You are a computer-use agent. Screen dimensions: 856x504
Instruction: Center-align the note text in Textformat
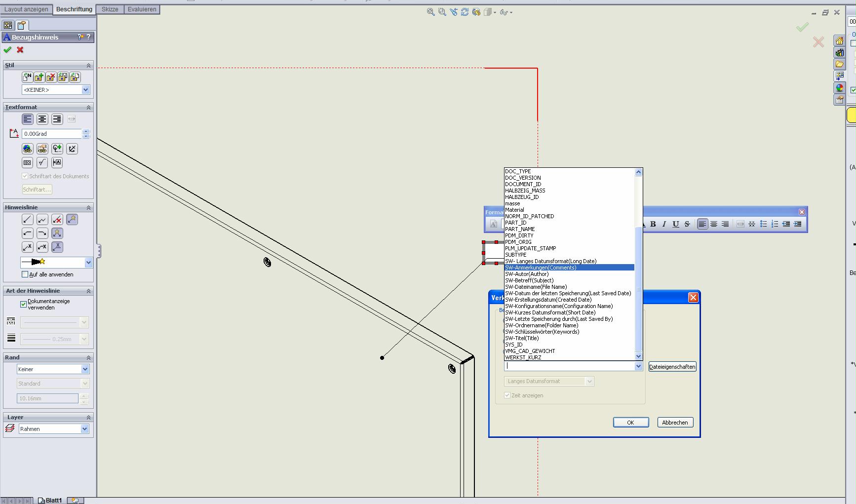point(42,119)
